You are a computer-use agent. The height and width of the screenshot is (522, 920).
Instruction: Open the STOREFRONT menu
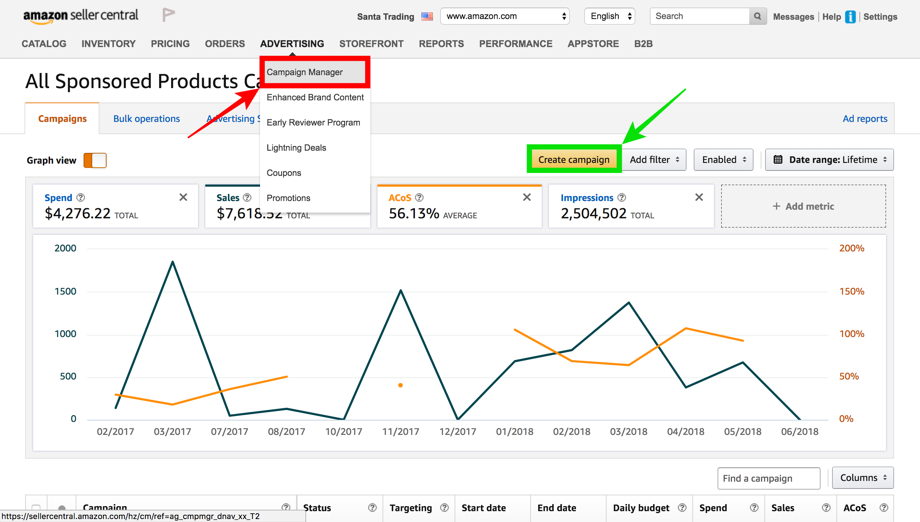(x=371, y=44)
